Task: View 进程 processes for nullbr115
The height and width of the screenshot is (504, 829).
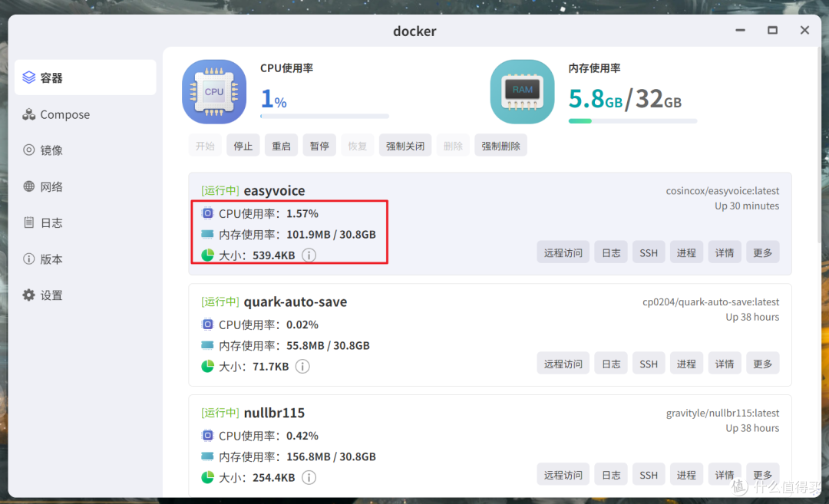Action: click(686, 474)
